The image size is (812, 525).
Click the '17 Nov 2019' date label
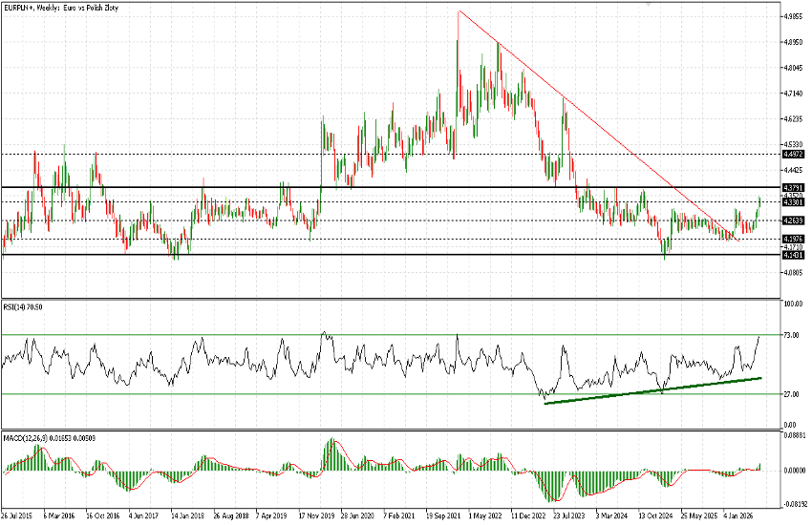(x=316, y=516)
